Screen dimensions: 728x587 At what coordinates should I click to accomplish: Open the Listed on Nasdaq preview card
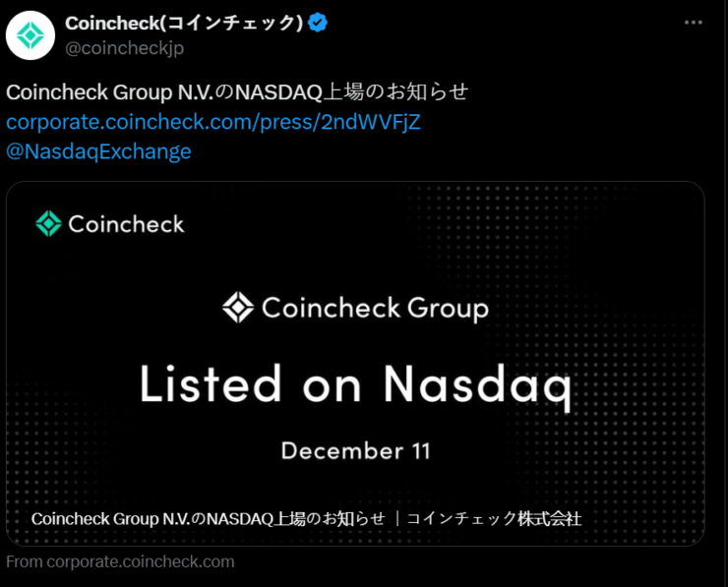[x=355, y=364]
